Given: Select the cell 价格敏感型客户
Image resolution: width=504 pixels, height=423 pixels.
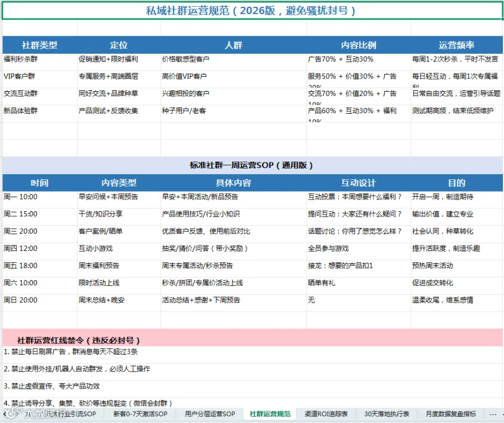Looking at the screenshot, I should click(x=234, y=62).
